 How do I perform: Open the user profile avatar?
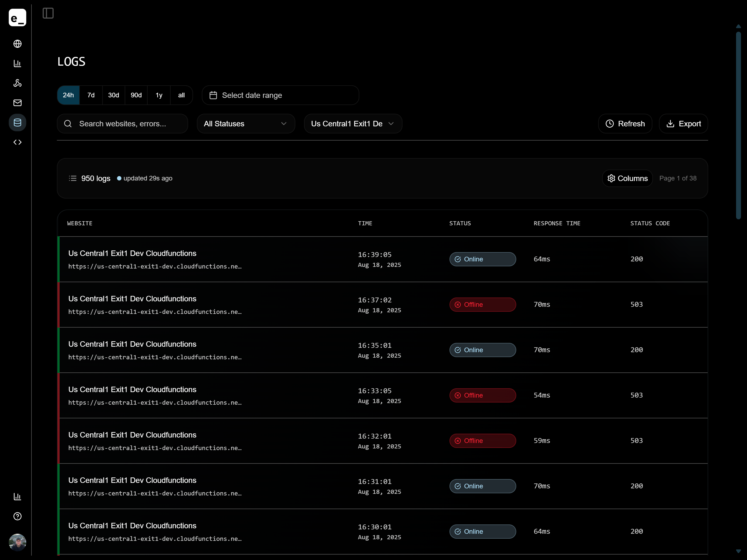point(17,542)
